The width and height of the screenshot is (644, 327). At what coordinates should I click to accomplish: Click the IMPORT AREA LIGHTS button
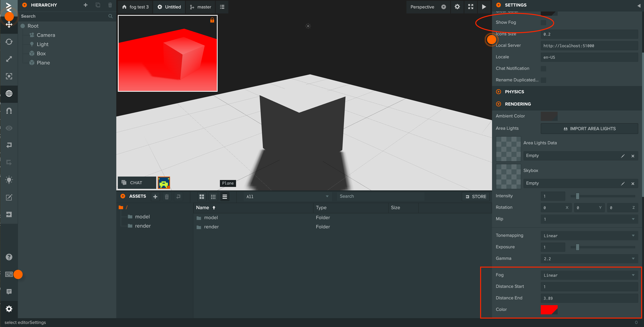[x=589, y=129]
